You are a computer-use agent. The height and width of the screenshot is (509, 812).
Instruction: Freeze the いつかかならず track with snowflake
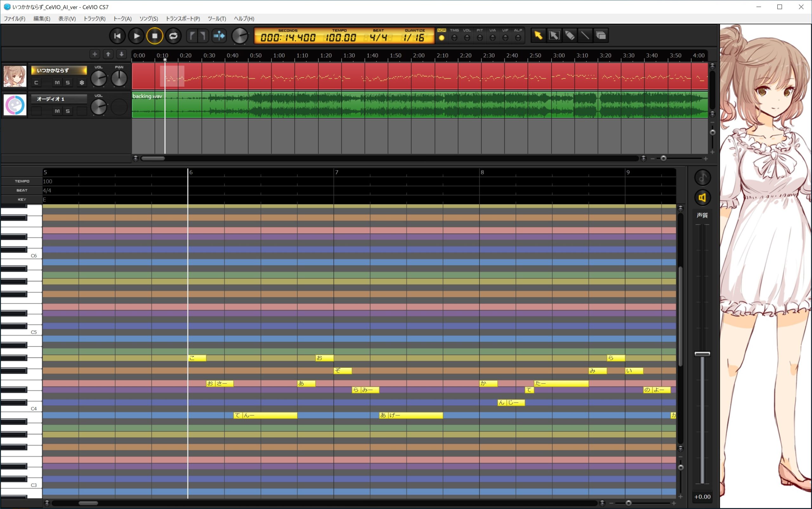click(x=82, y=82)
